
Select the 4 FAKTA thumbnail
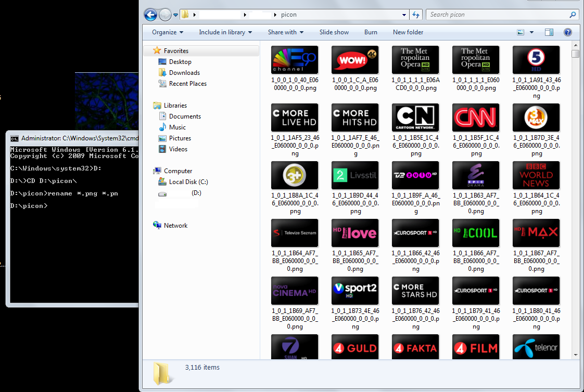[x=415, y=347]
